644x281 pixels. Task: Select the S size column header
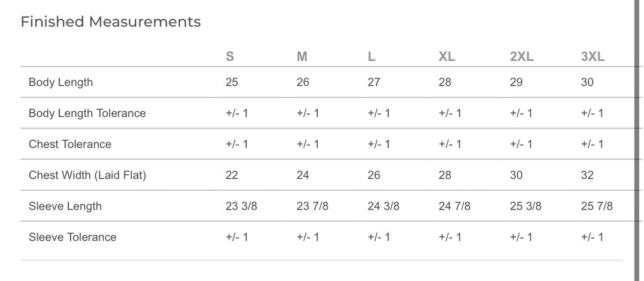[230, 57]
